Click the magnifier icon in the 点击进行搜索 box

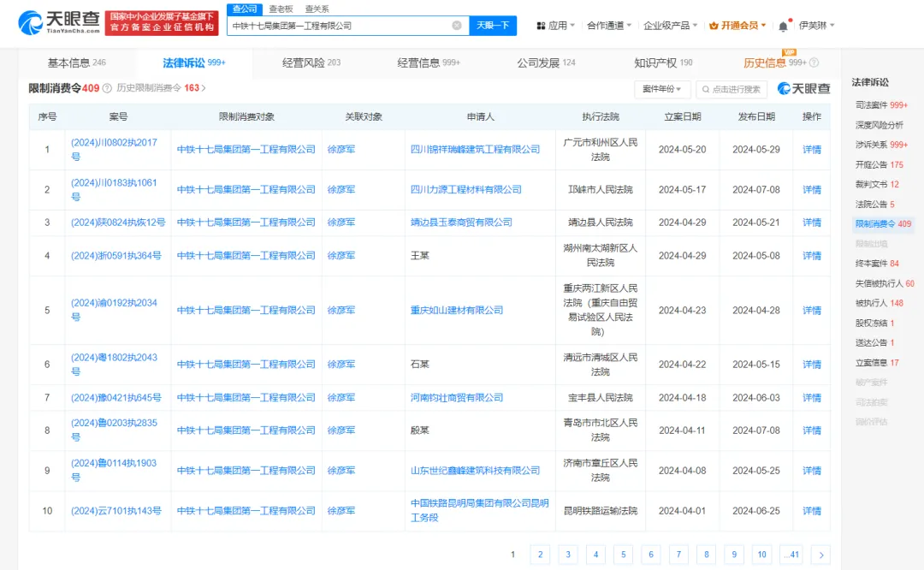coord(706,90)
